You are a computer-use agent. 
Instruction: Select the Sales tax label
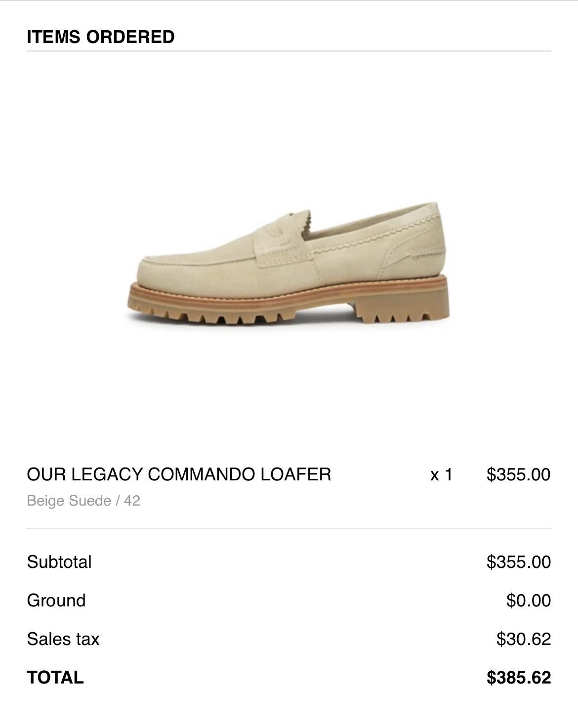(63, 639)
